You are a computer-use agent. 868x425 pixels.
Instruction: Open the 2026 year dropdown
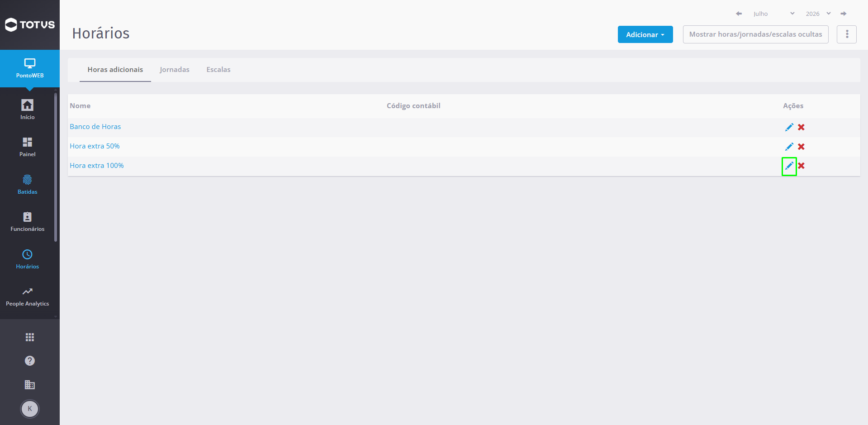click(818, 14)
